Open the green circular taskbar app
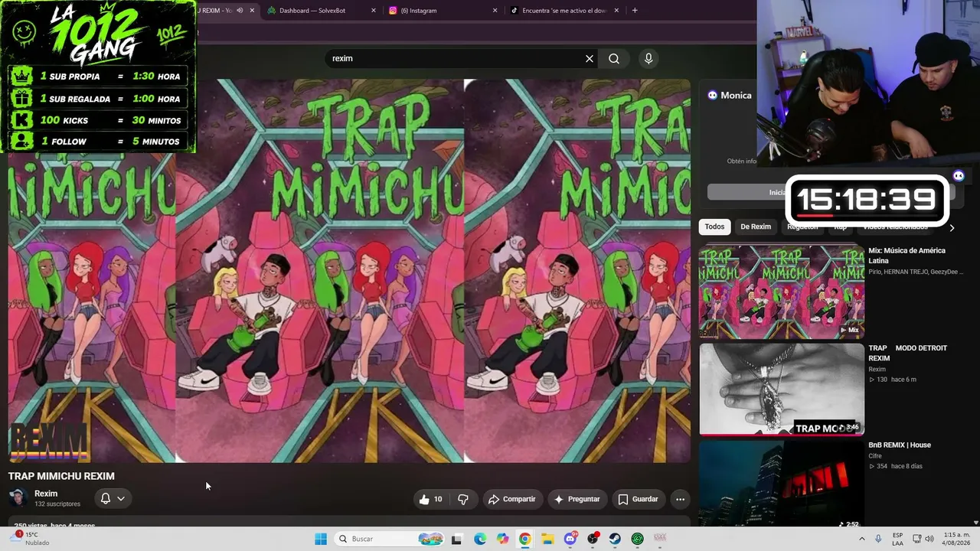The height and width of the screenshot is (551, 980). [x=637, y=539]
